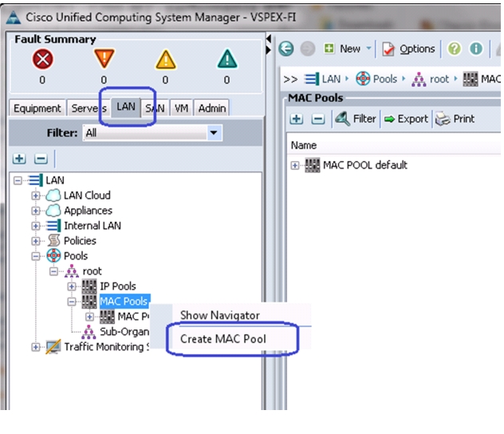This screenshot has height=434, width=504.
Task: Choose Show Navigator from context menu
Action: (220, 316)
